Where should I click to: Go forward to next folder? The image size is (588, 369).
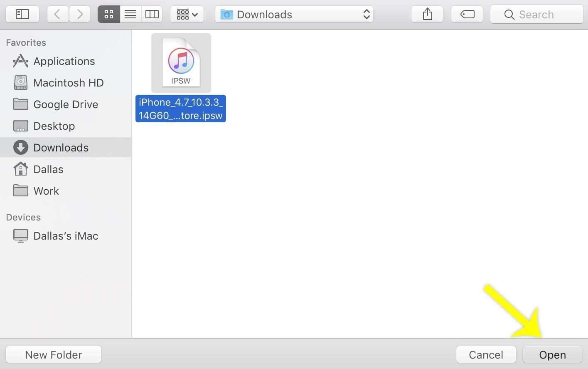click(79, 15)
